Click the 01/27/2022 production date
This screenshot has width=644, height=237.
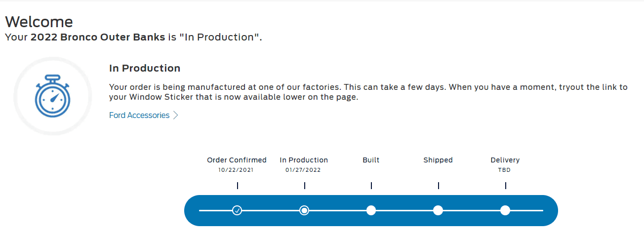(x=304, y=170)
